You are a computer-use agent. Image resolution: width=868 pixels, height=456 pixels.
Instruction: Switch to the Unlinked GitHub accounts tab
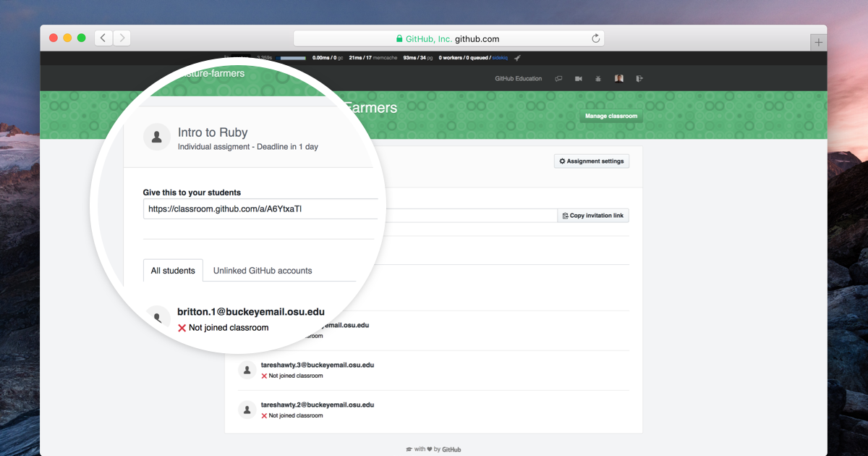pyautogui.click(x=263, y=271)
